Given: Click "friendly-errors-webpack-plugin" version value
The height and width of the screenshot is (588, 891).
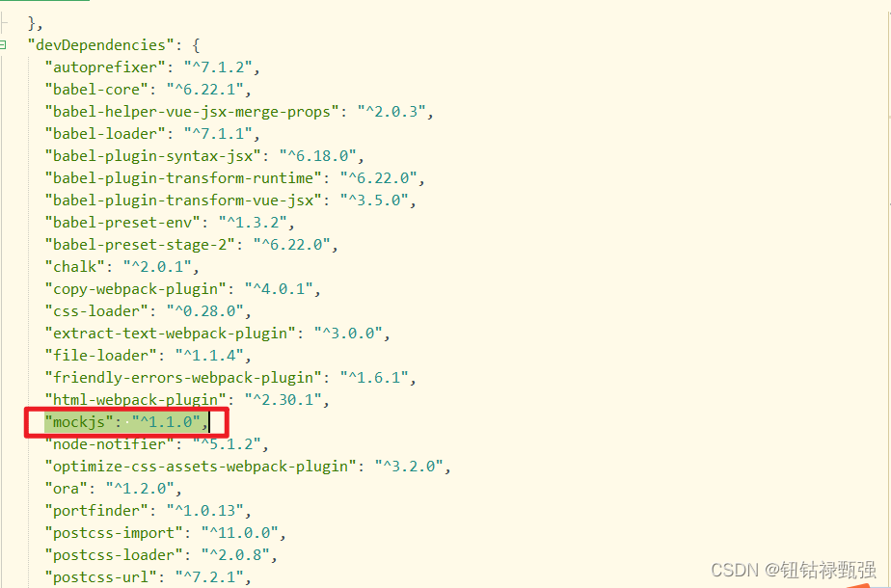Looking at the screenshot, I should [x=374, y=378].
